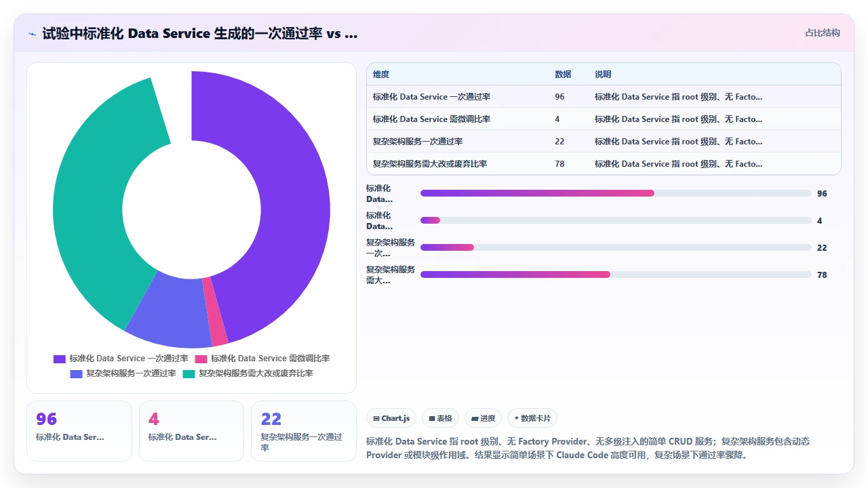Viewport: 868px width, 488px height.
Task: Click the value 96 in the table
Action: click(559, 97)
